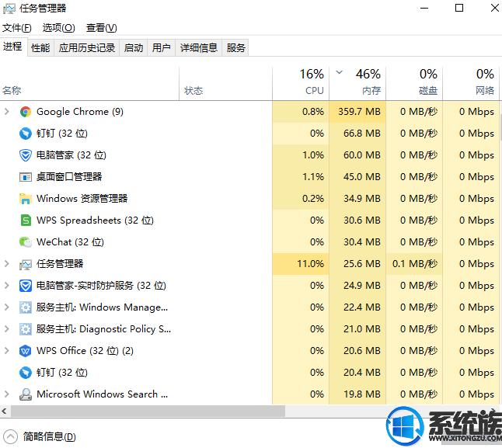Click the WeChat process icon

click(x=26, y=242)
